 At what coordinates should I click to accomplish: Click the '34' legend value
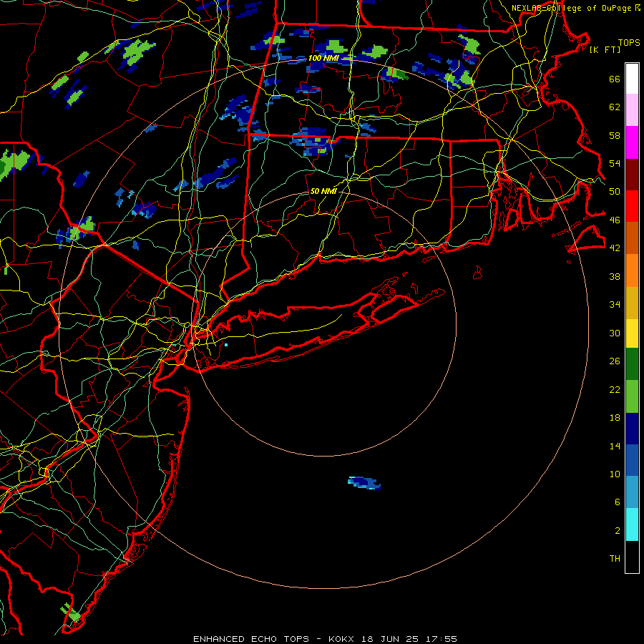[x=615, y=304]
